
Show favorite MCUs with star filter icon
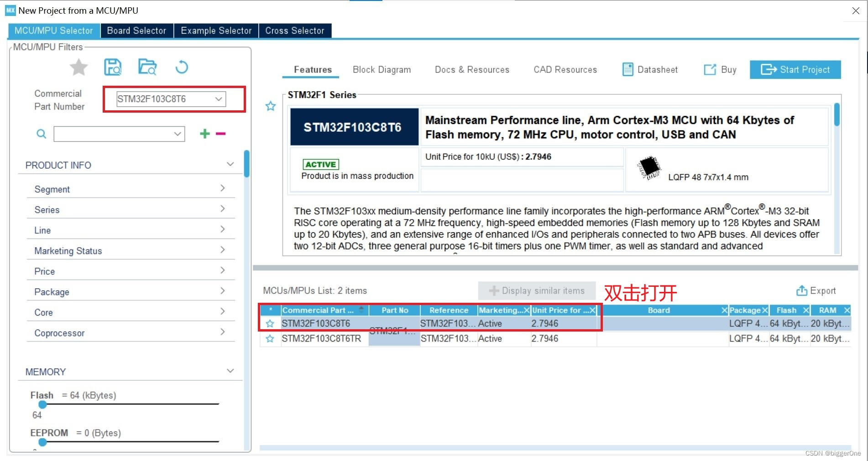pos(78,67)
